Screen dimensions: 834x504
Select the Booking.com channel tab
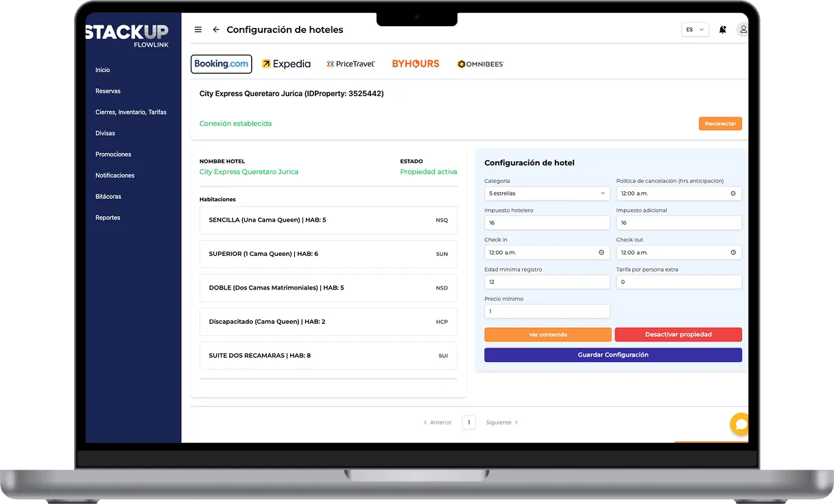222,64
